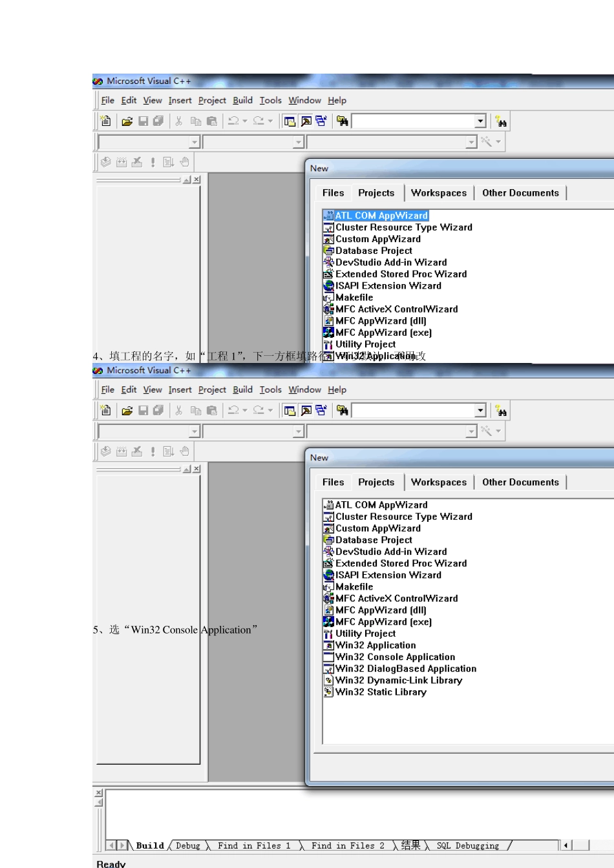Viewport: 614px width, 868px height.
Task: Click Cut scissors icon in upper window
Action: point(179,121)
